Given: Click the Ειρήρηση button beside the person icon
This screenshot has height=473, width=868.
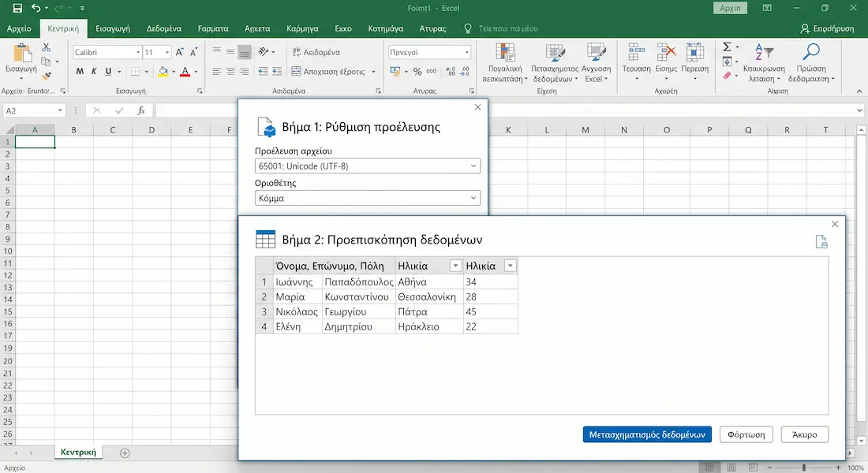Looking at the screenshot, I should pos(827,28).
